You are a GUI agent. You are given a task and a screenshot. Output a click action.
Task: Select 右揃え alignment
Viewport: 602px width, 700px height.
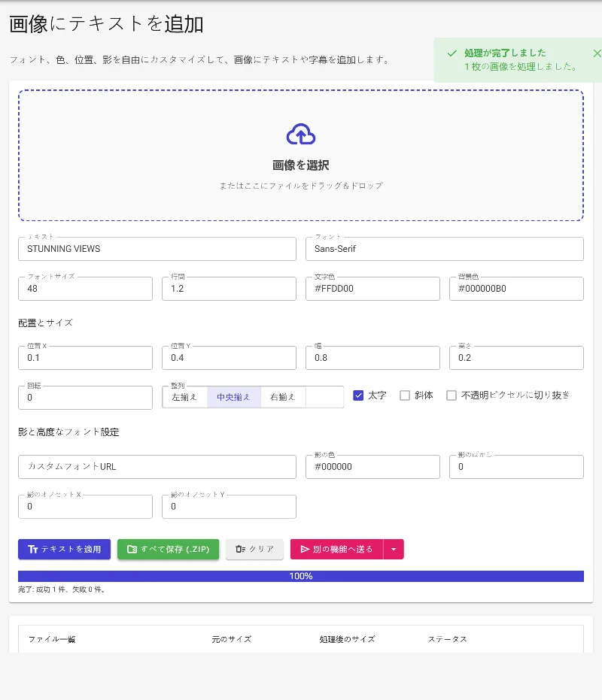click(x=283, y=397)
